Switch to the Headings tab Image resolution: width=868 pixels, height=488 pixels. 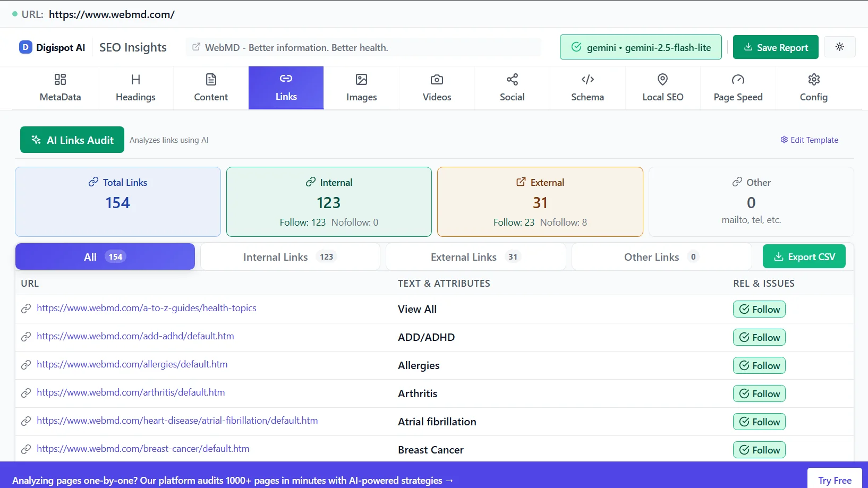[x=135, y=88]
